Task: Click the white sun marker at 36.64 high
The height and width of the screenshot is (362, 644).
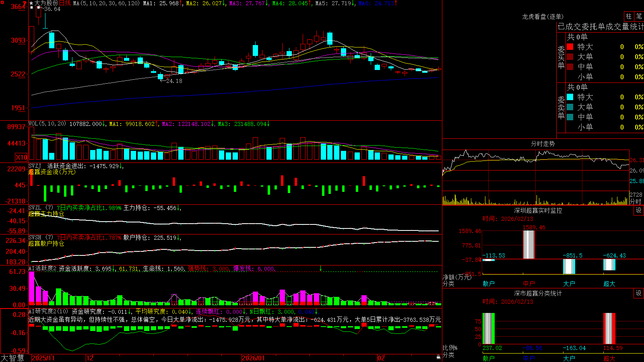Action: pos(39,7)
